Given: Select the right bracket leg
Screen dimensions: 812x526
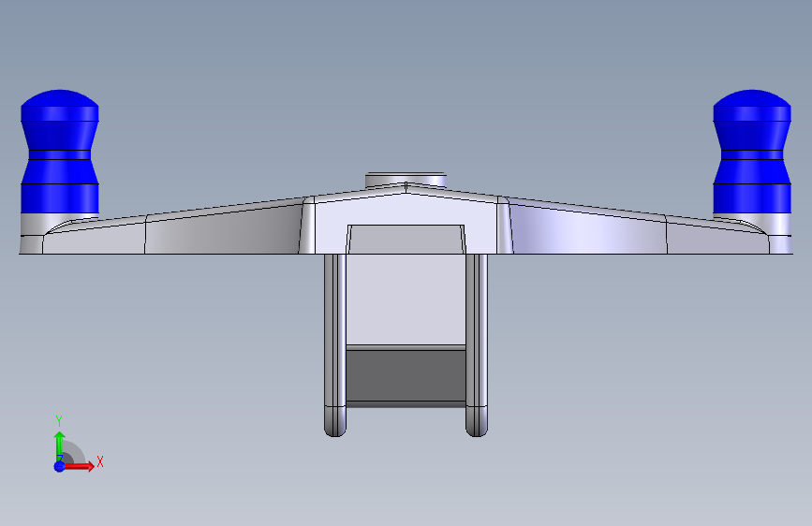Looking at the screenshot, I should [477, 344].
